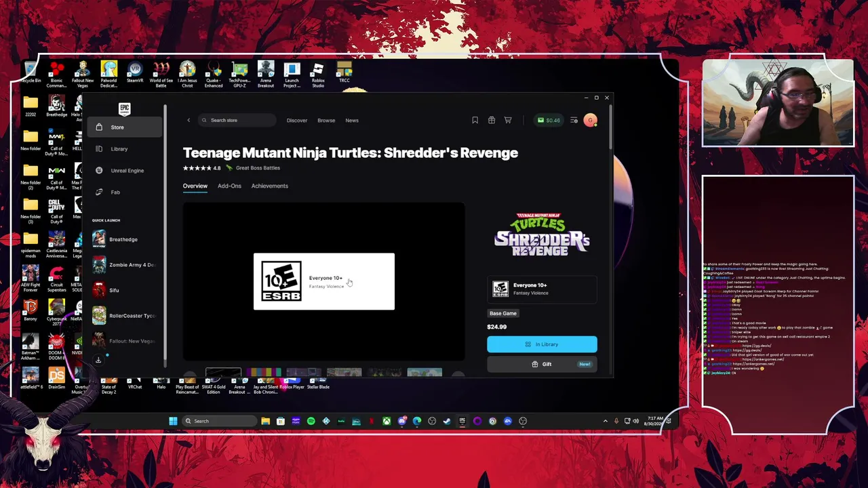Open the wishlist bookmark icon
The height and width of the screenshot is (488, 868).
475,121
